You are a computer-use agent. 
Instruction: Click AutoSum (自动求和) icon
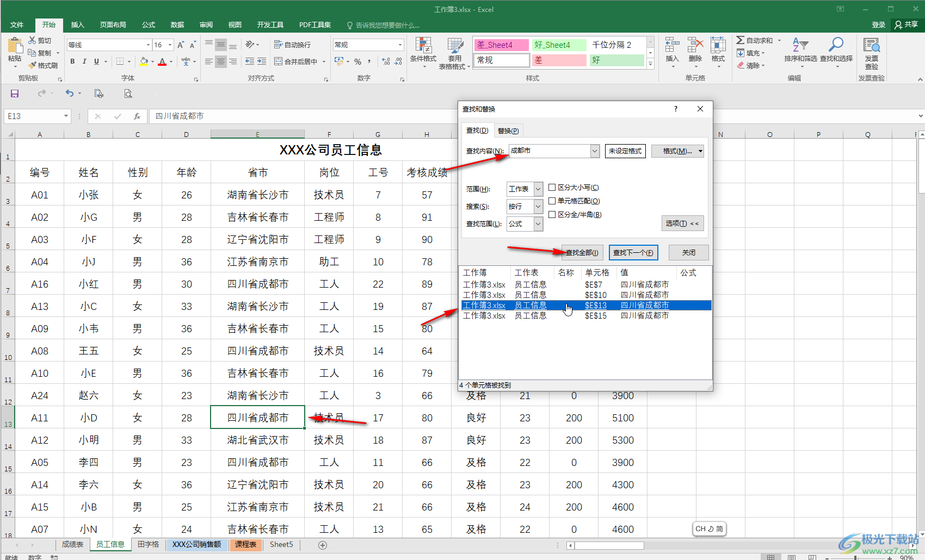pos(740,40)
